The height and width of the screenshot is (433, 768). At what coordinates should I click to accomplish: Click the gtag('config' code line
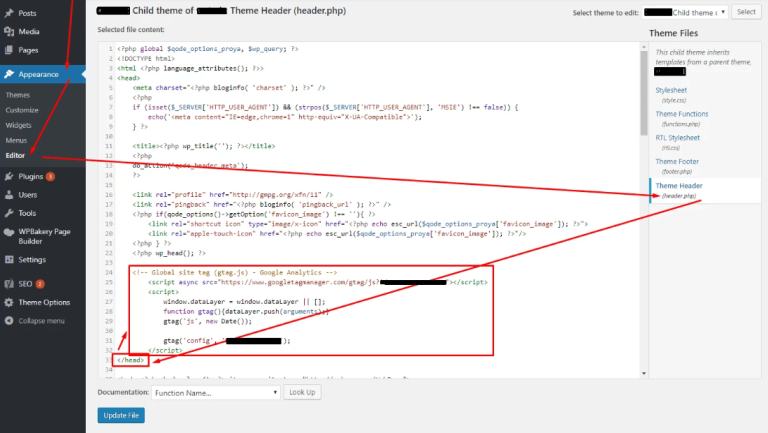pos(227,340)
